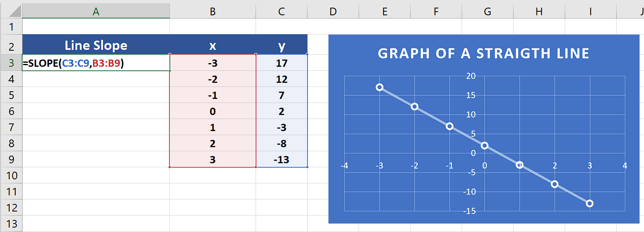
Task: Select the y column label cell
Action: 281,45
